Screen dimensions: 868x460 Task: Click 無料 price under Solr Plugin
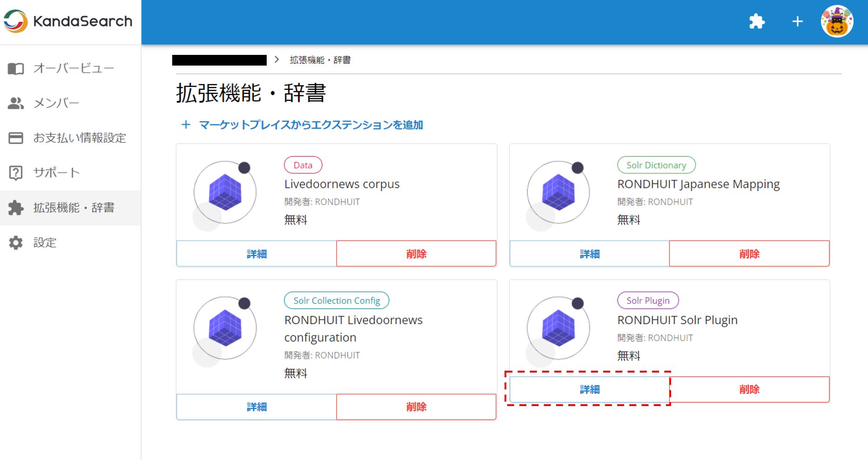point(629,356)
